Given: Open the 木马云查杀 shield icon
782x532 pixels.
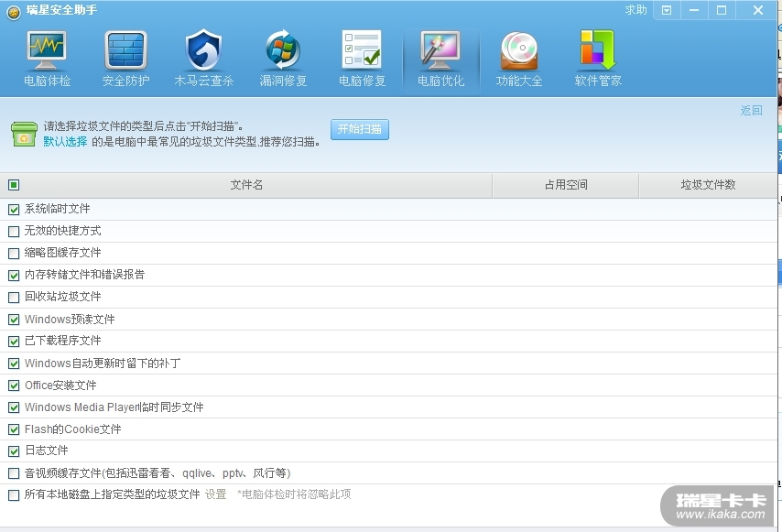Looking at the screenshot, I should 203,49.
